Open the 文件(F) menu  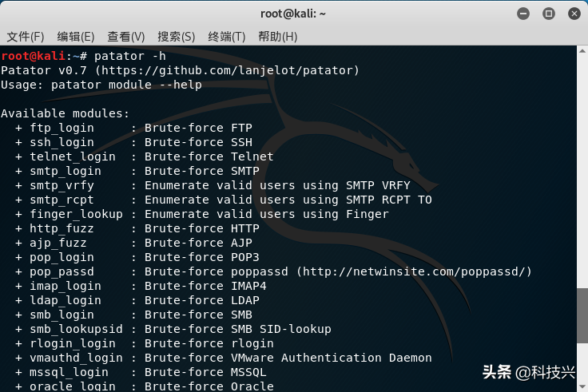point(25,37)
